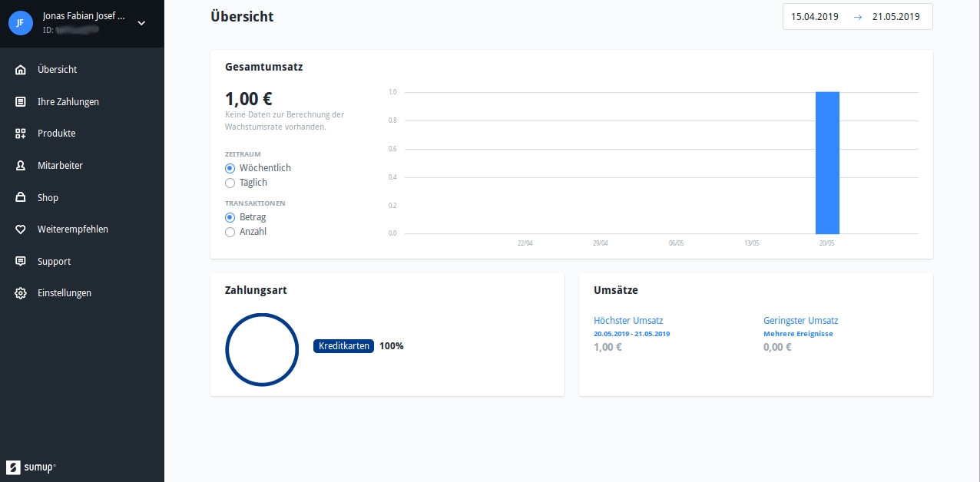
Task: Switch transactions to Anzahl
Action: coord(230,232)
